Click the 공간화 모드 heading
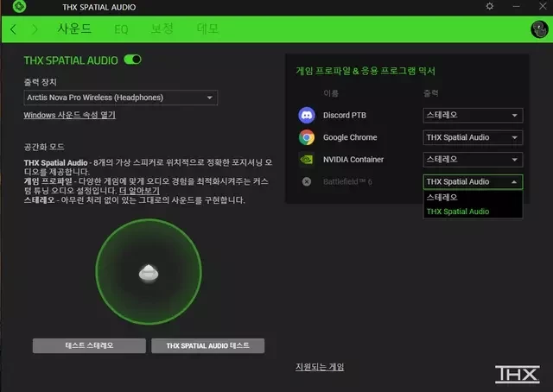The height and width of the screenshot is (392, 553). [x=44, y=147]
